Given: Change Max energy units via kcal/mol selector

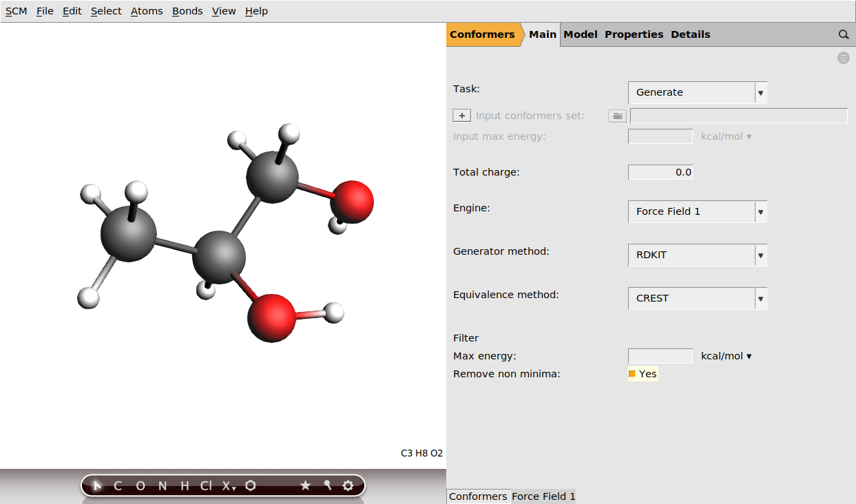Looking at the screenshot, I should click(726, 356).
